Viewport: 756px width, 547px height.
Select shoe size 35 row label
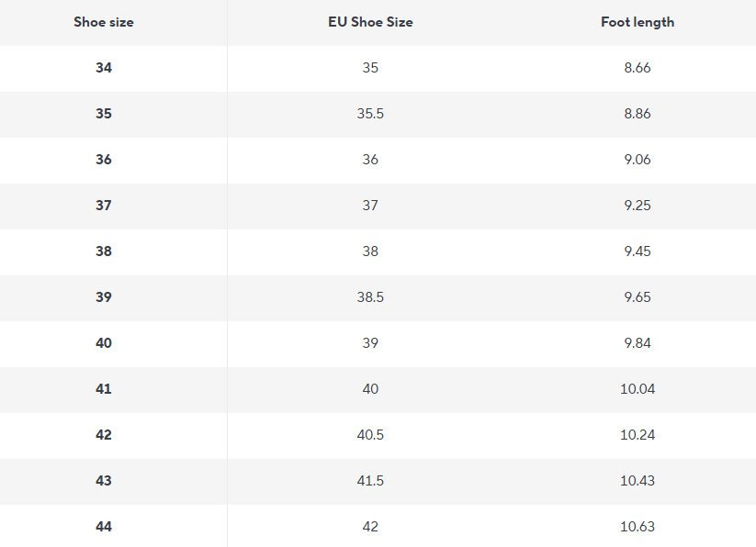pos(104,114)
